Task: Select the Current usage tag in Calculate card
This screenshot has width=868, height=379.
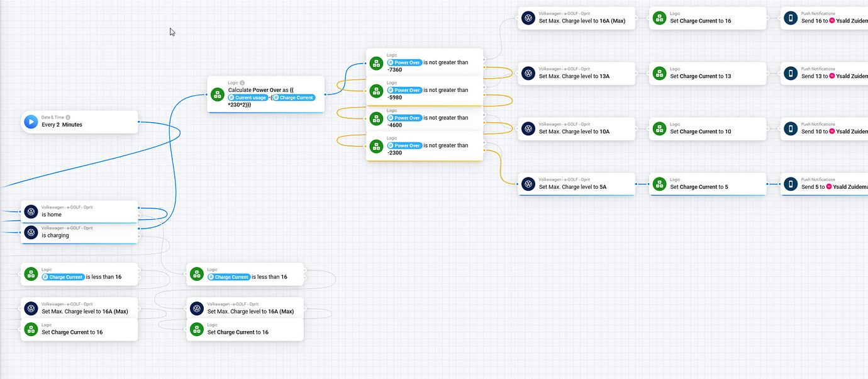Action: (x=248, y=98)
